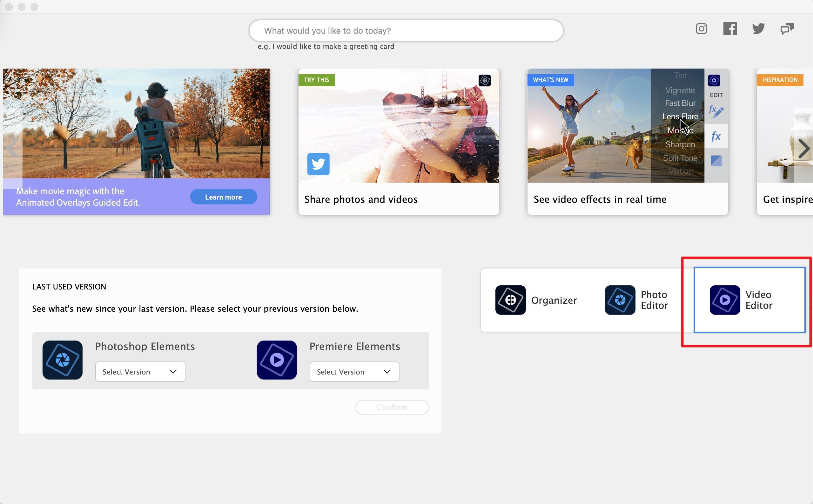The image size is (813, 504).
Task: Open the skateboarder video effects card image
Action: (589, 126)
